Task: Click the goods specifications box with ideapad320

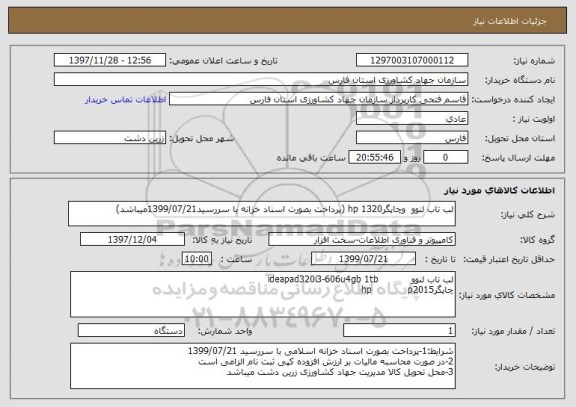Action: 263,294
